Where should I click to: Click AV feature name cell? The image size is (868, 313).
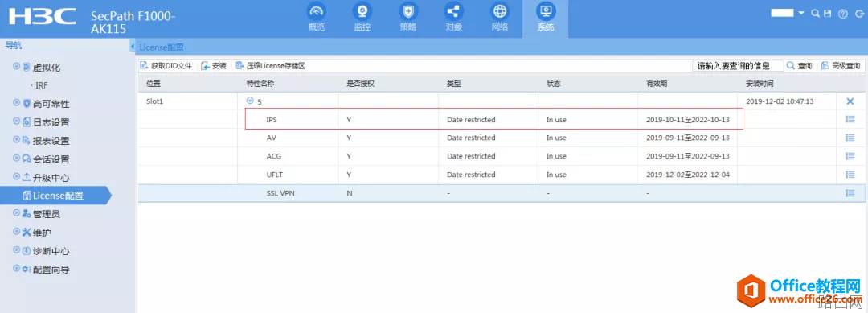(x=271, y=138)
